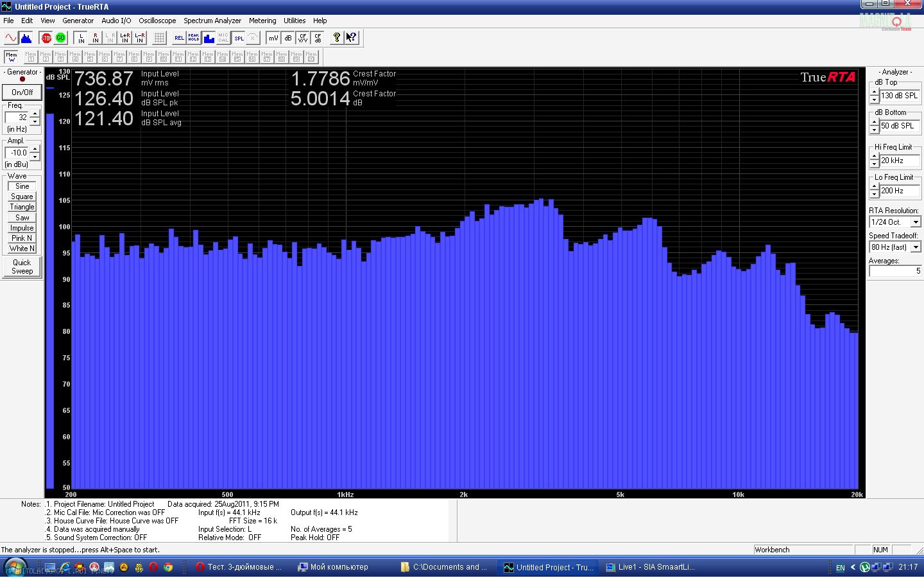Select the Square wave button
Screen dimensions: 924x578
coord(22,197)
